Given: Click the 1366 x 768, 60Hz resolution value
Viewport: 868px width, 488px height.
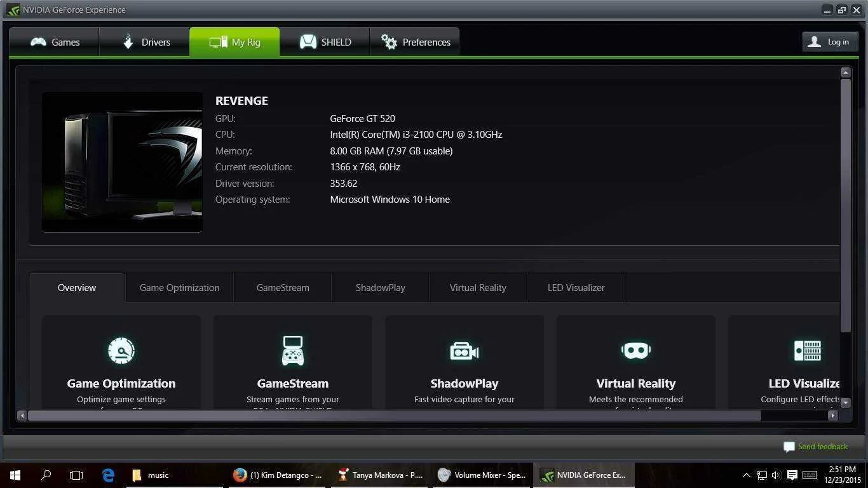Looking at the screenshot, I should click(365, 167).
